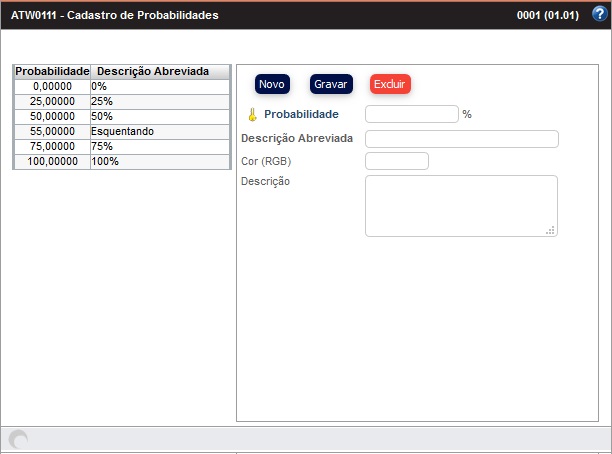Click the Descrição textarea resize handle
The image size is (612, 454).
550,230
